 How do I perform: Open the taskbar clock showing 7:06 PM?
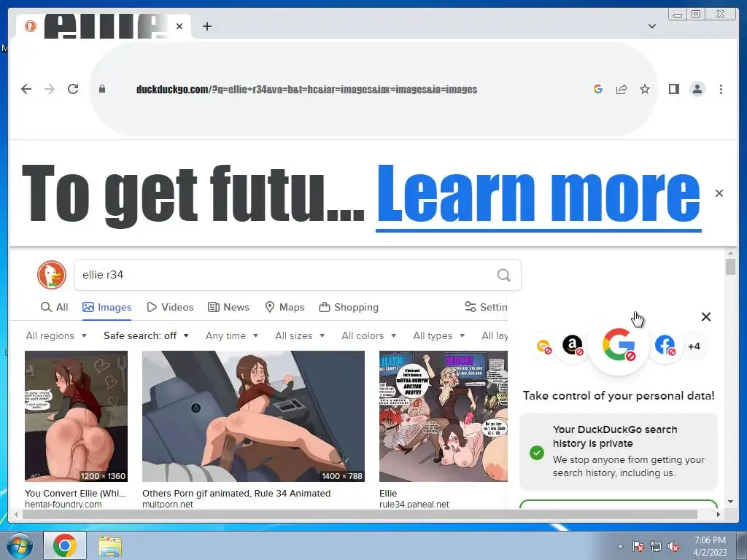[x=710, y=546]
